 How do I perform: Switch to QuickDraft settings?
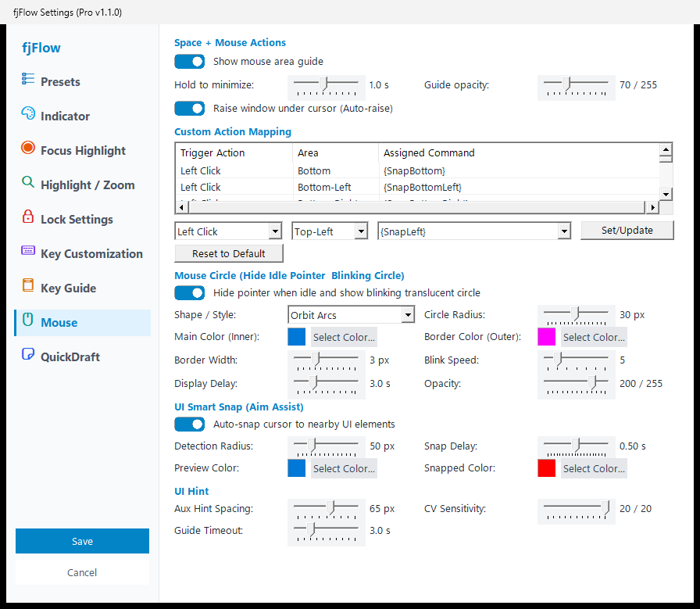click(x=83, y=357)
